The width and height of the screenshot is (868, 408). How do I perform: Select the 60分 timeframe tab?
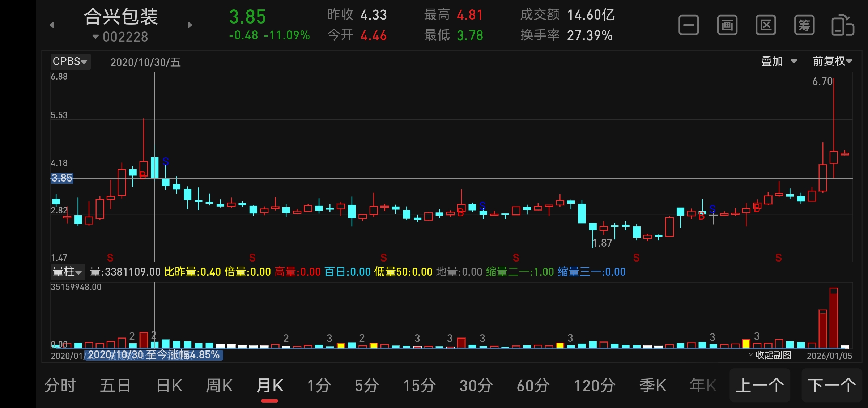(533, 386)
